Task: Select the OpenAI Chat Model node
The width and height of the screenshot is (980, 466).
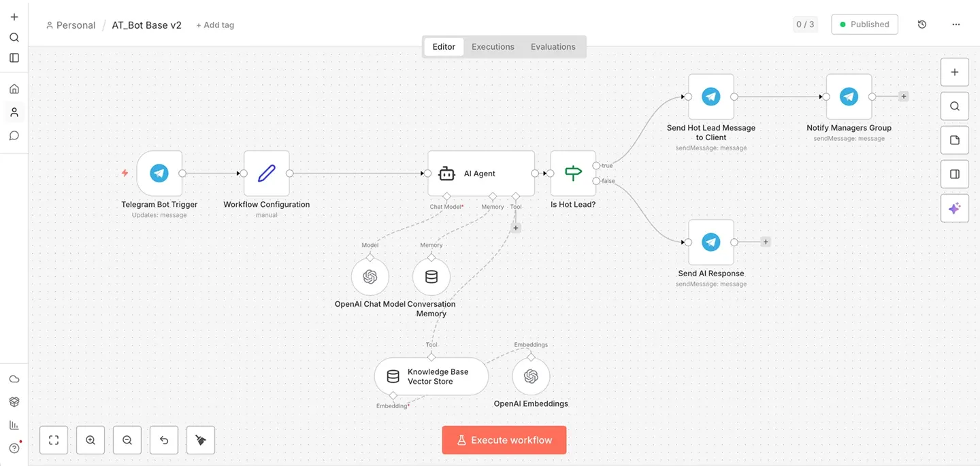Action: tap(370, 277)
